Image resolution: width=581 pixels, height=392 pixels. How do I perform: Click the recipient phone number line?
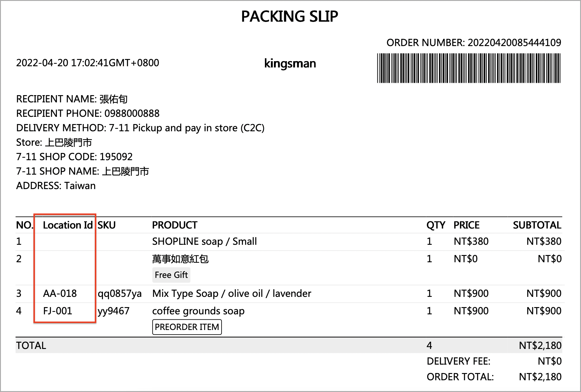coord(88,114)
